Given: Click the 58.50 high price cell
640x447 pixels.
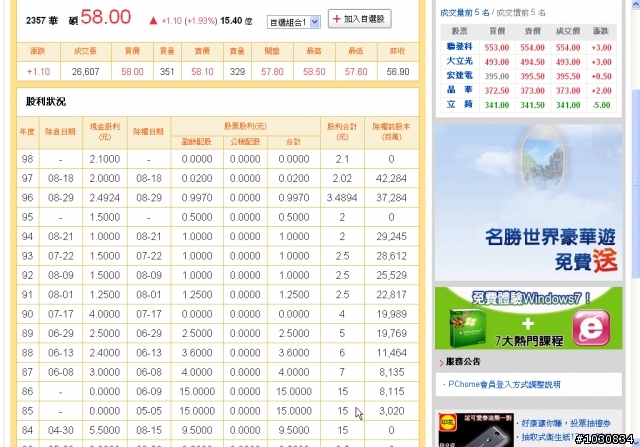Looking at the screenshot, I should tap(314, 72).
